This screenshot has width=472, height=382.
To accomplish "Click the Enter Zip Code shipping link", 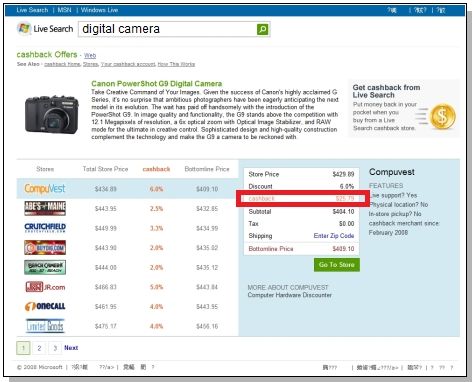I will pos(334,236).
